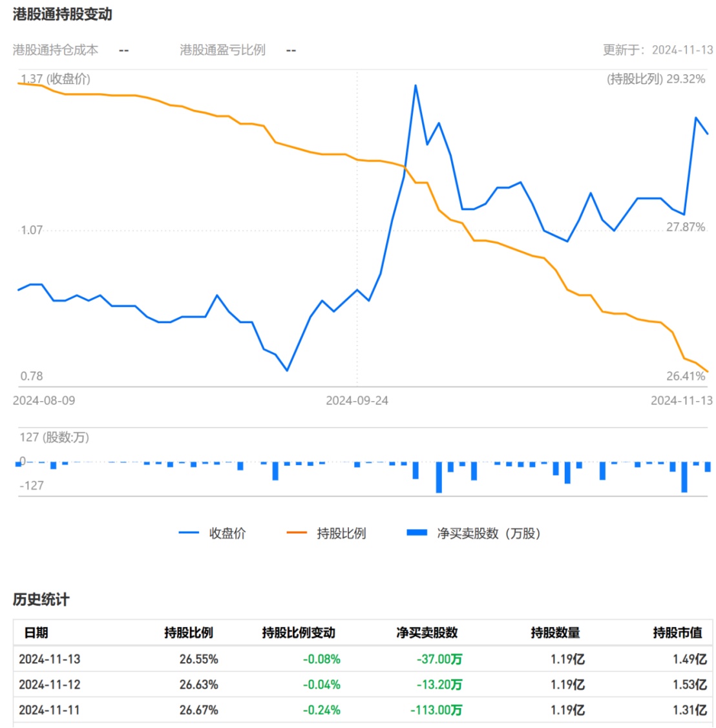
Task: Click the rightmost bar in net-trade bar chart
Action: 708,466
